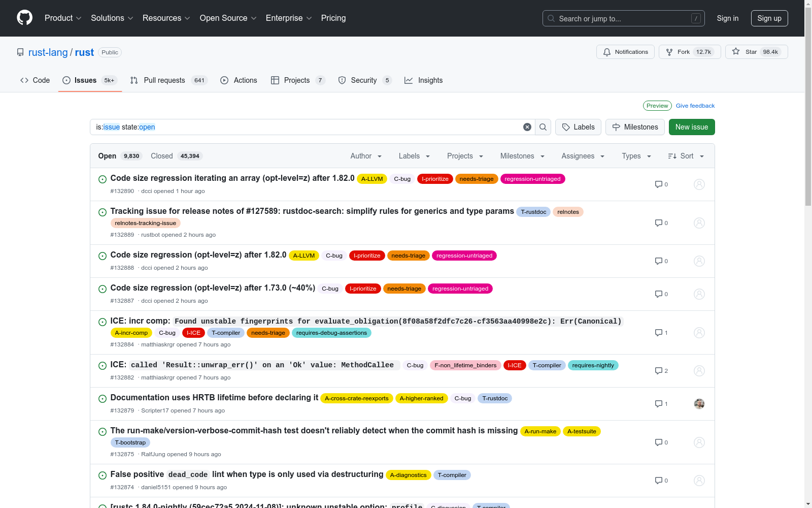Open the Labels filter dropdown in list header

[414, 156]
